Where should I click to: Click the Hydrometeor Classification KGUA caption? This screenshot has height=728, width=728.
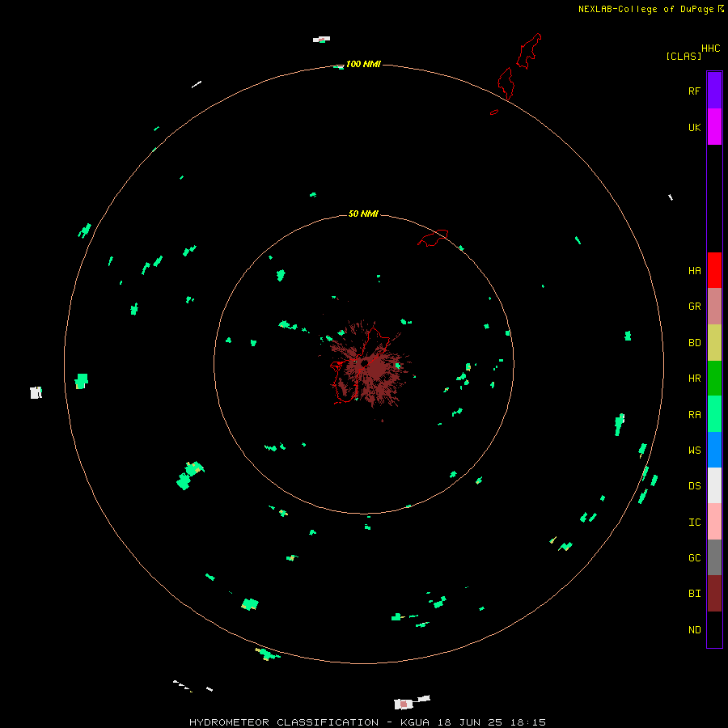tap(367, 722)
